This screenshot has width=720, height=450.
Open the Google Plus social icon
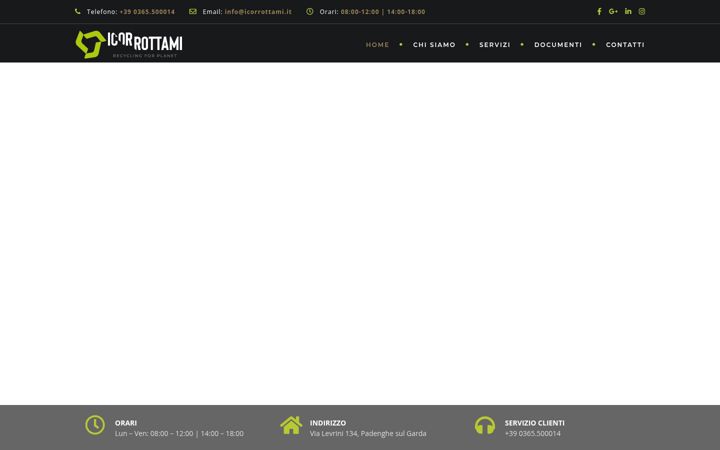click(x=613, y=11)
